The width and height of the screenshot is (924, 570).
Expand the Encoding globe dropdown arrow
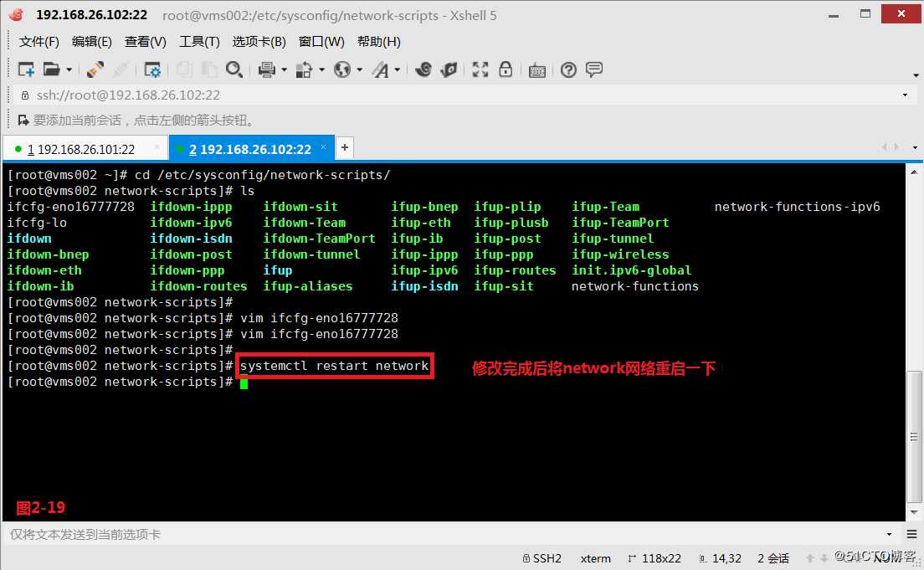click(359, 70)
